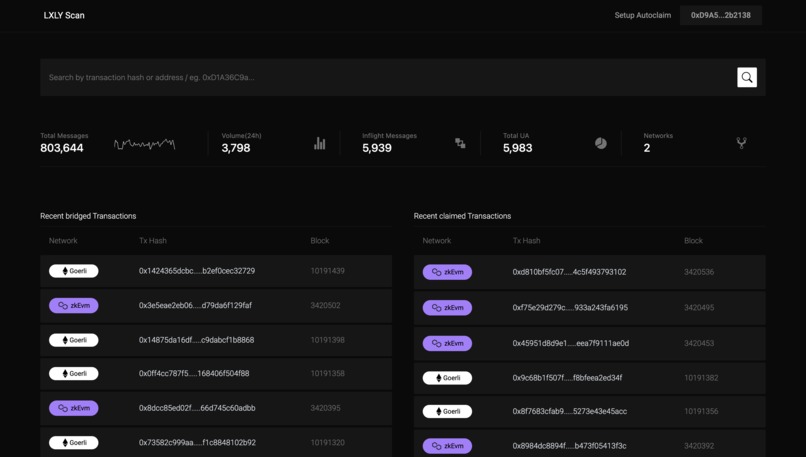Click block number 10191382
Viewport: 806px width, 457px height.
coord(701,378)
